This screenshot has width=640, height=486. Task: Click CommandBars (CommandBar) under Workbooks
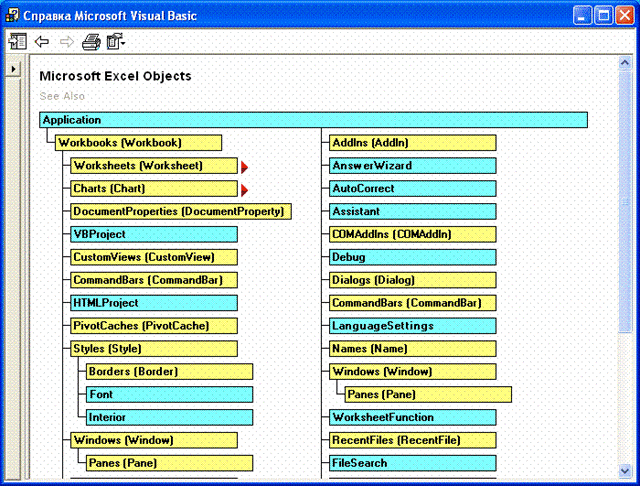pyautogui.click(x=154, y=280)
